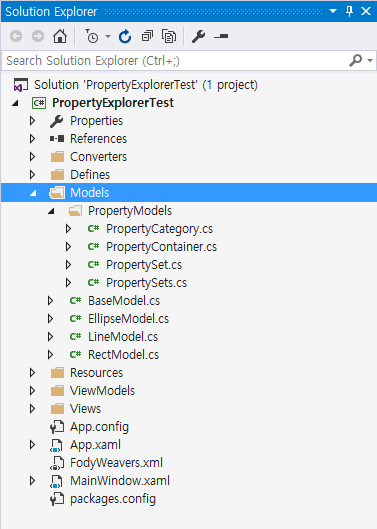Click the Refresh icon
Screen dimensions: 377x529
coord(125,36)
